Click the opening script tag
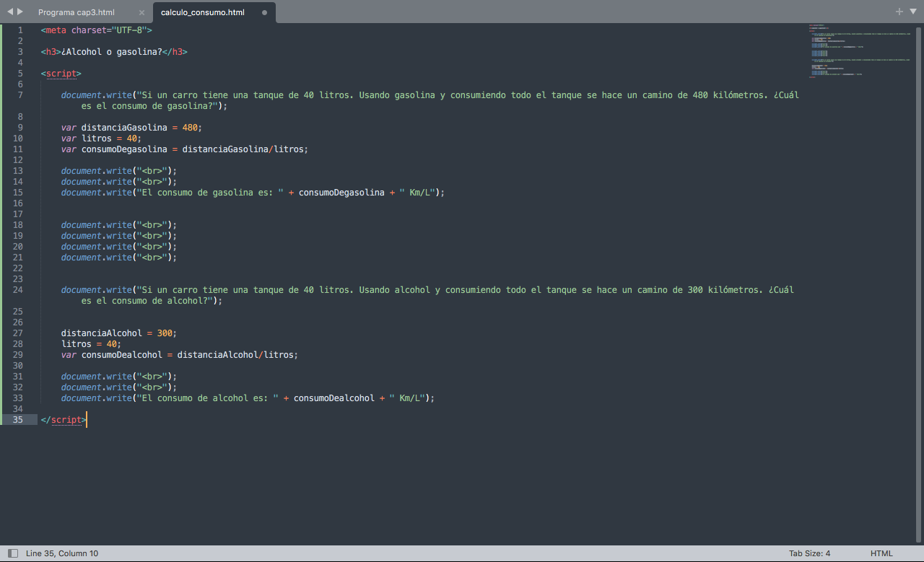924x562 pixels. [x=61, y=74]
